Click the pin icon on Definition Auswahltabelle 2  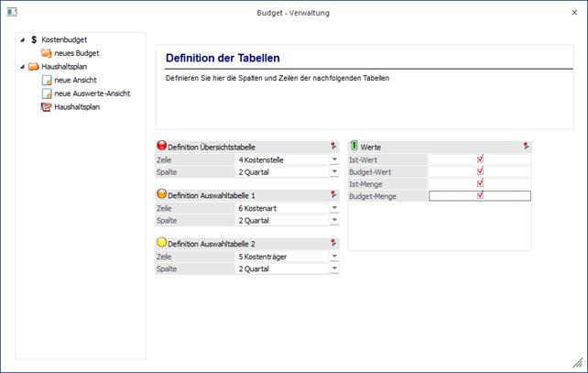333,243
